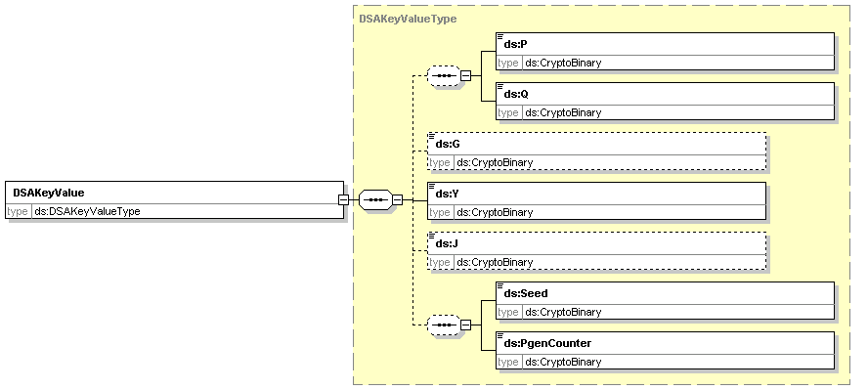Collapse the top optional sequence containing ds:P
Viewport: 868px width, 390px height.
tap(466, 76)
